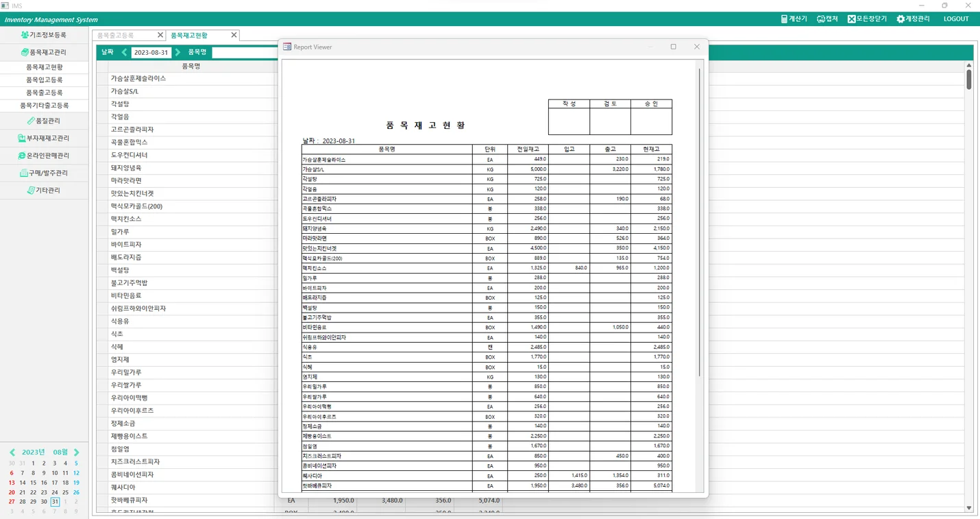Select date 27 in the calendar

[12, 502]
